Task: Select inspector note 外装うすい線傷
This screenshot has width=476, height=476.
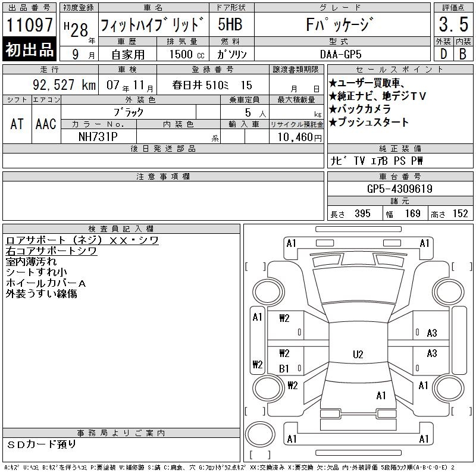Action: tap(41, 293)
